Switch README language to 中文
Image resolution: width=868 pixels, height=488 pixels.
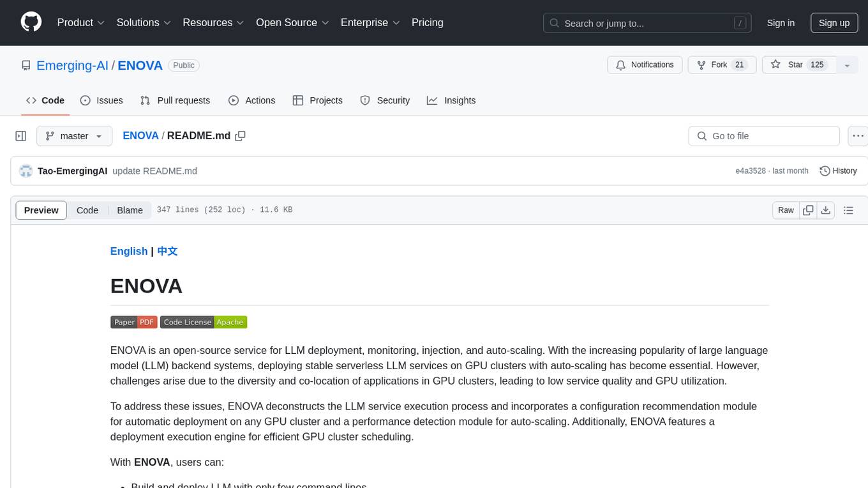click(167, 251)
